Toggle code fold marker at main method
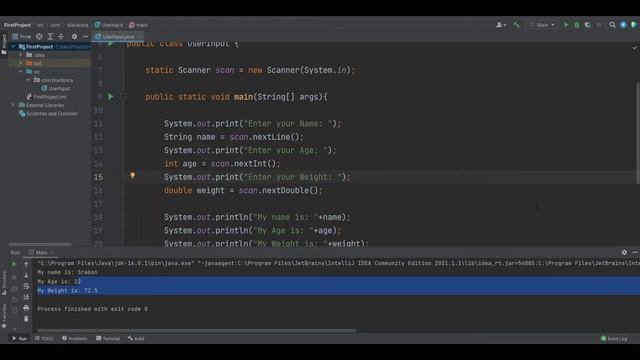Screen dimensions: 640x360 point(123,97)
